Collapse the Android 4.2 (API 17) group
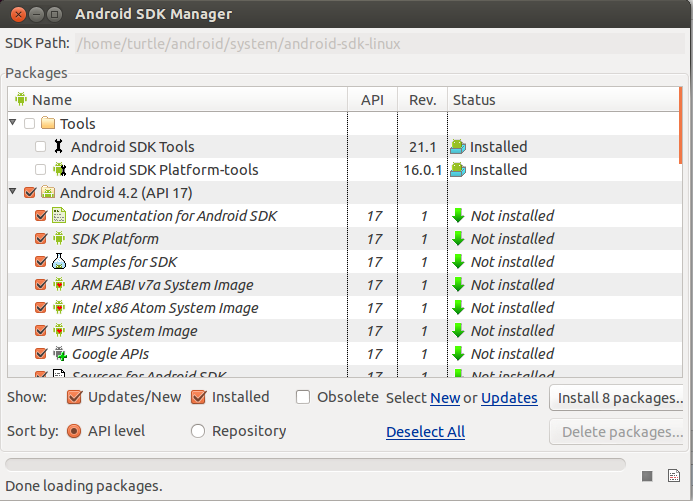This screenshot has width=693, height=501. coord(13,193)
